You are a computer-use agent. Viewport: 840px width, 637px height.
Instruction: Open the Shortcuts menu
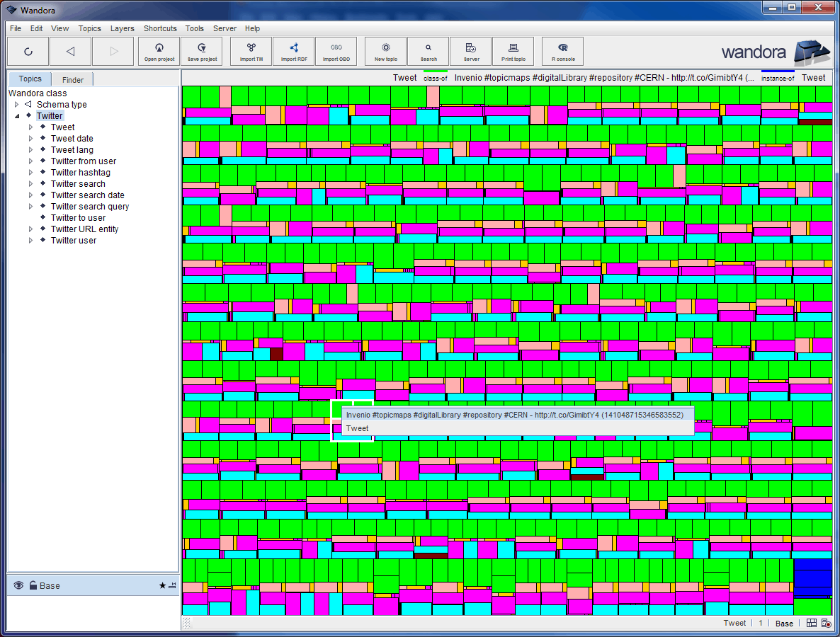[160, 28]
